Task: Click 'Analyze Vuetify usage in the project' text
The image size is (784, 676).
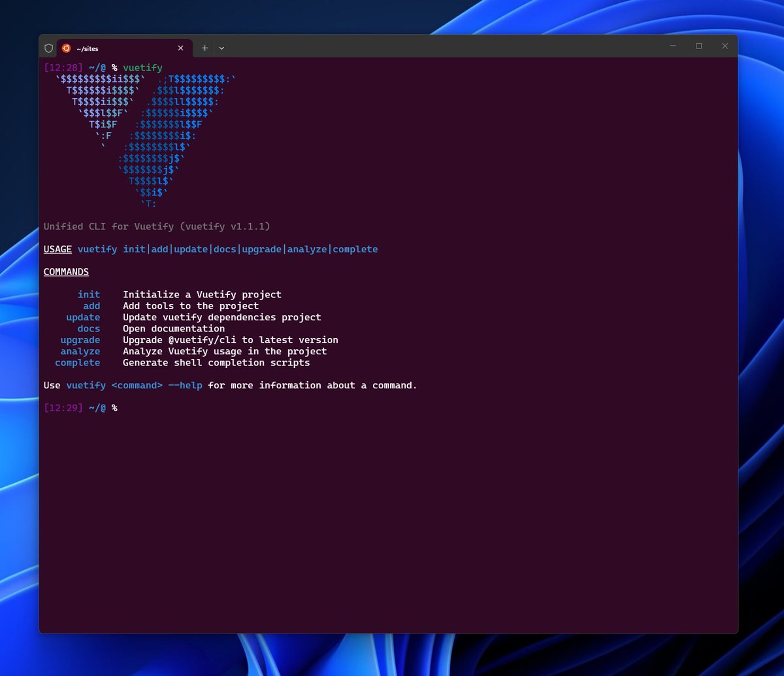Action: click(225, 351)
